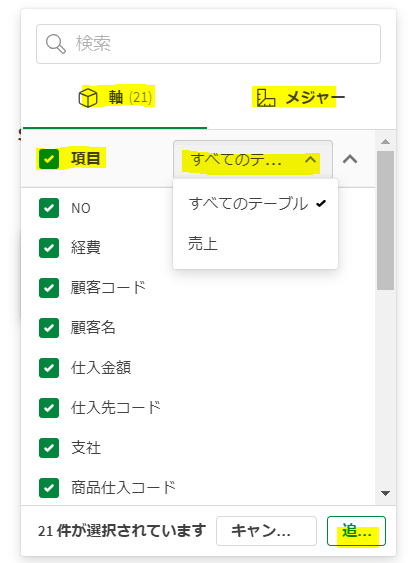Click the cube icon beside 軸
The width and height of the screenshot is (419, 563).
88,98
